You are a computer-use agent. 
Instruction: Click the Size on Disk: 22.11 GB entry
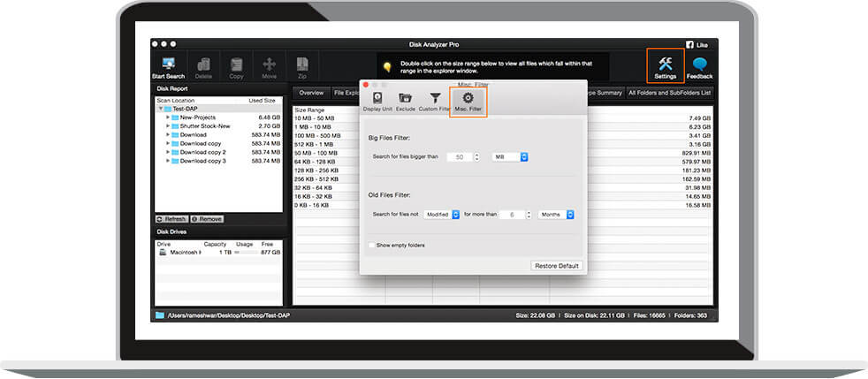[x=595, y=315]
